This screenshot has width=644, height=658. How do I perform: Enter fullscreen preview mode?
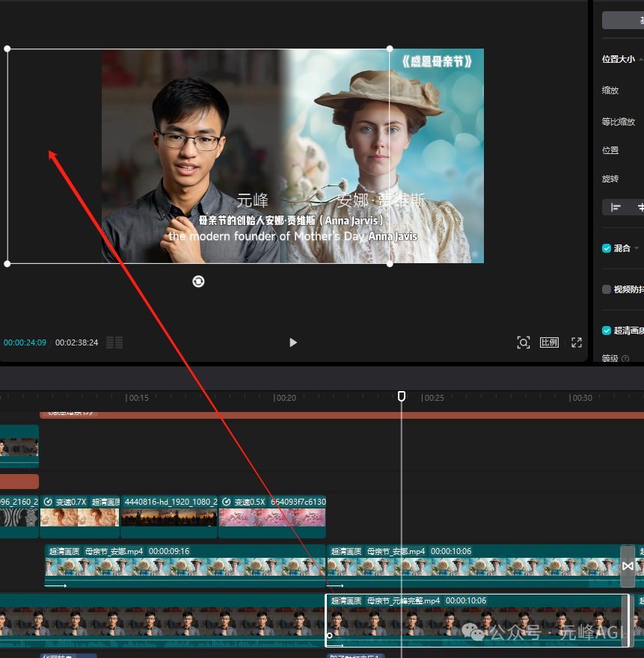point(577,342)
